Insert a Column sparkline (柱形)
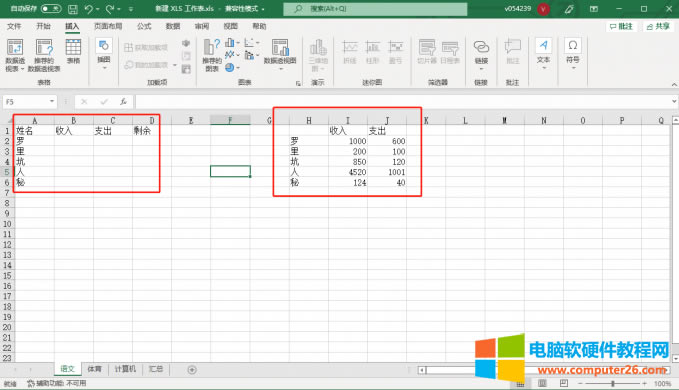This screenshot has width=679, height=390. 372,52
